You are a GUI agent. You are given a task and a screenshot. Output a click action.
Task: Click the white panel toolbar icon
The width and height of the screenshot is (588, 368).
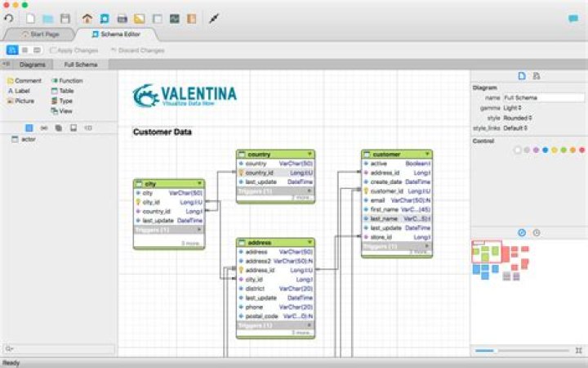[x=157, y=18]
